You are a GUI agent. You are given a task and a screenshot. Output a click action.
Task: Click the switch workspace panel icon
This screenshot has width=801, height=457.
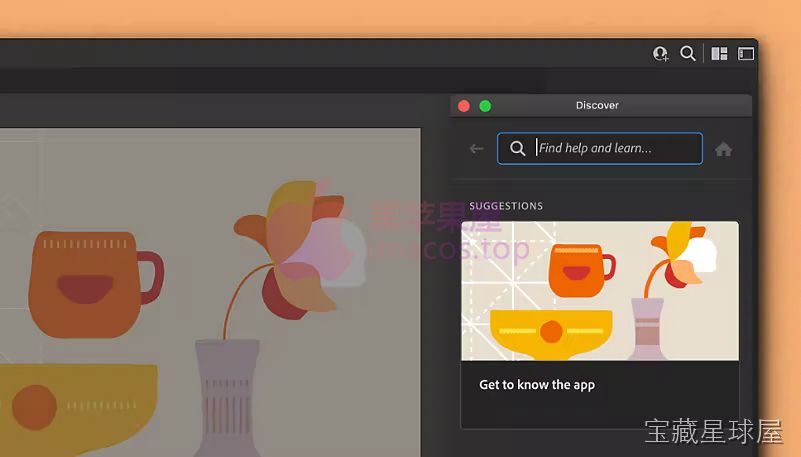click(746, 54)
